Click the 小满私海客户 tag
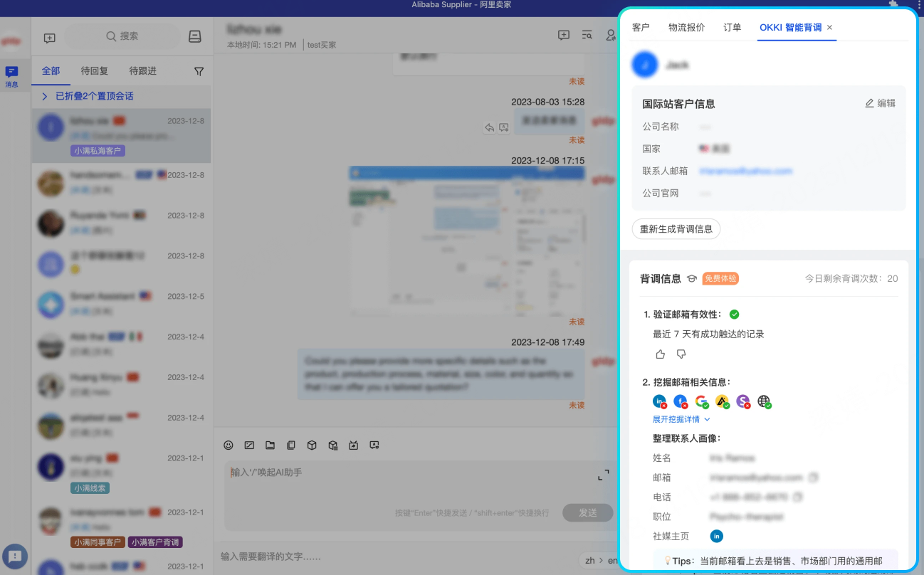This screenshot has height=575, width=924. pyautogui.click(x=98, y=151)
